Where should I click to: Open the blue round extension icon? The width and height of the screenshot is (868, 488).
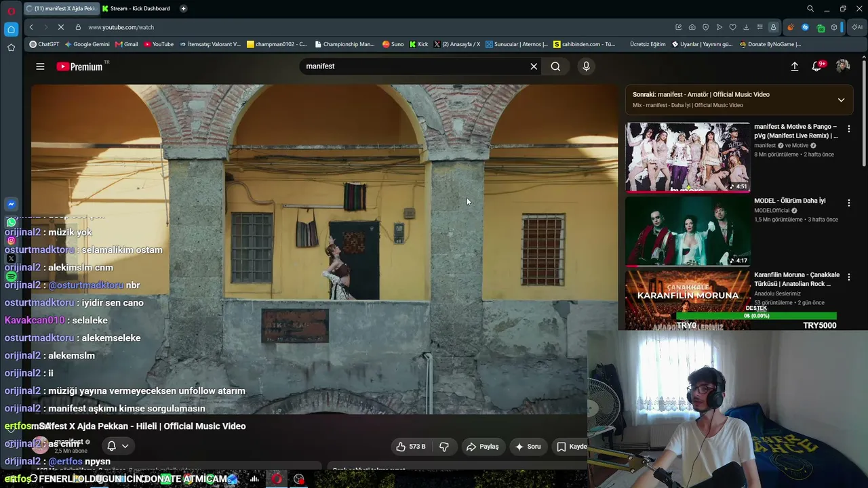pyautogui.click(x=805, y=27)
